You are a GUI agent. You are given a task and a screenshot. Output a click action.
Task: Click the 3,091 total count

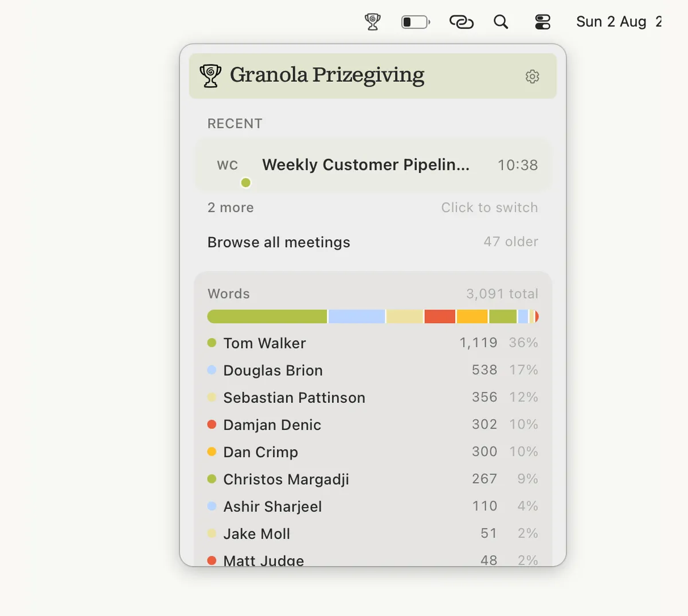click(502, 294)
